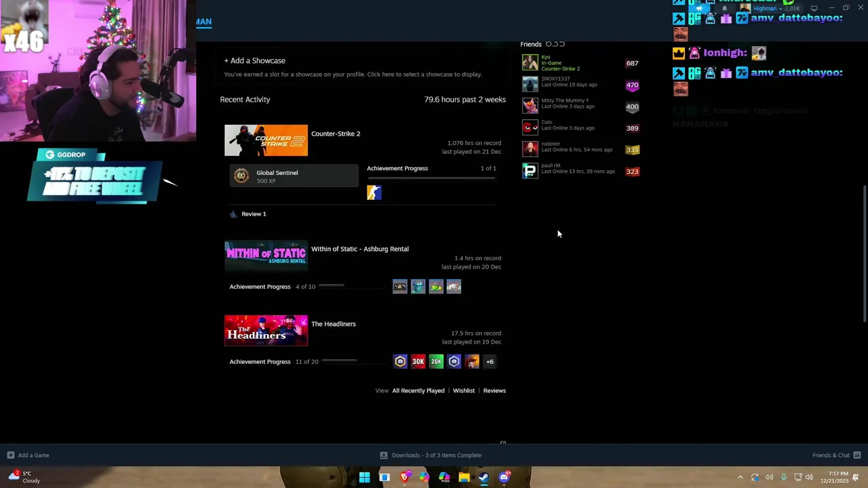The width and height of the screenshot is (868, 488).
Task: Open the Windows Start menu
Action: coord(364,477)
